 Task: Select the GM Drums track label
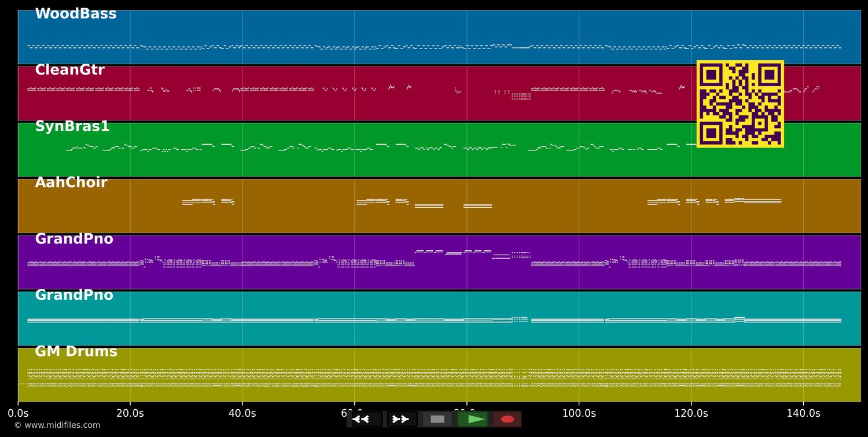tap(76, 351)
